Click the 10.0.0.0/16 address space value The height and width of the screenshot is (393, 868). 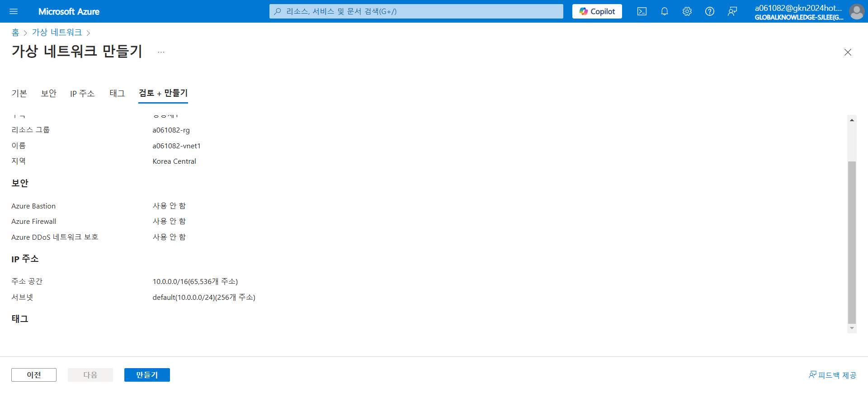pos(195,281)
